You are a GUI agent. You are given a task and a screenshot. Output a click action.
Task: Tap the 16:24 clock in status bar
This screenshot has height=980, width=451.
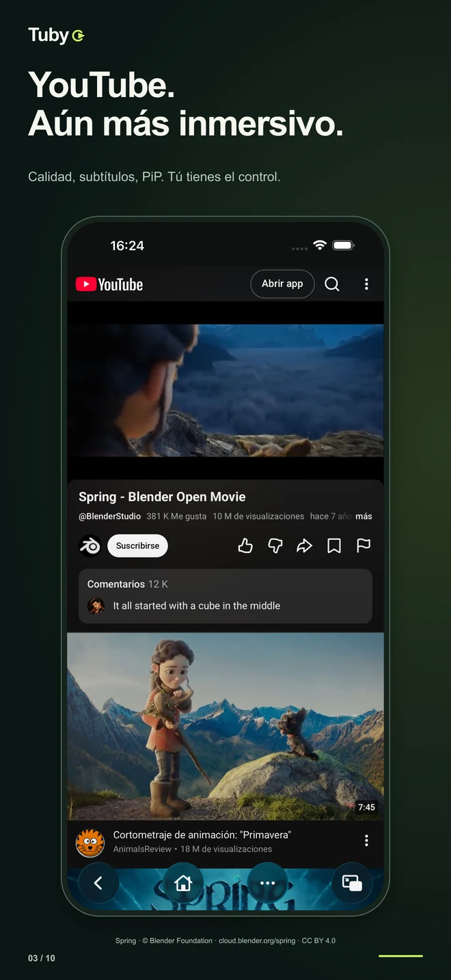127,245
